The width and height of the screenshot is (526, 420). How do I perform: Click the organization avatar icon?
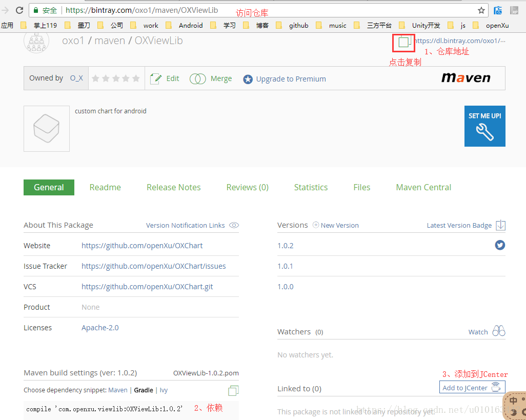coord(36,42)
